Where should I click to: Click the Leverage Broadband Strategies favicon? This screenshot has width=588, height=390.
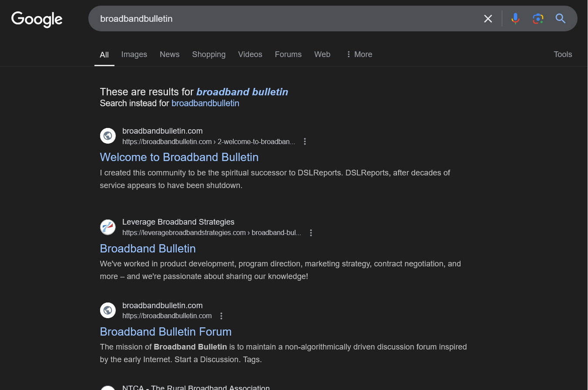click(108, 227)
